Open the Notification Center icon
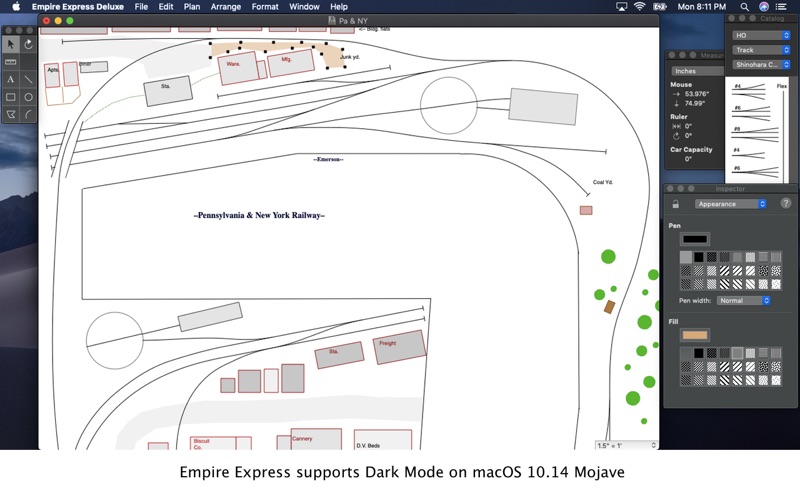Viewport: 800px width, 500px height. pos(781,7)
